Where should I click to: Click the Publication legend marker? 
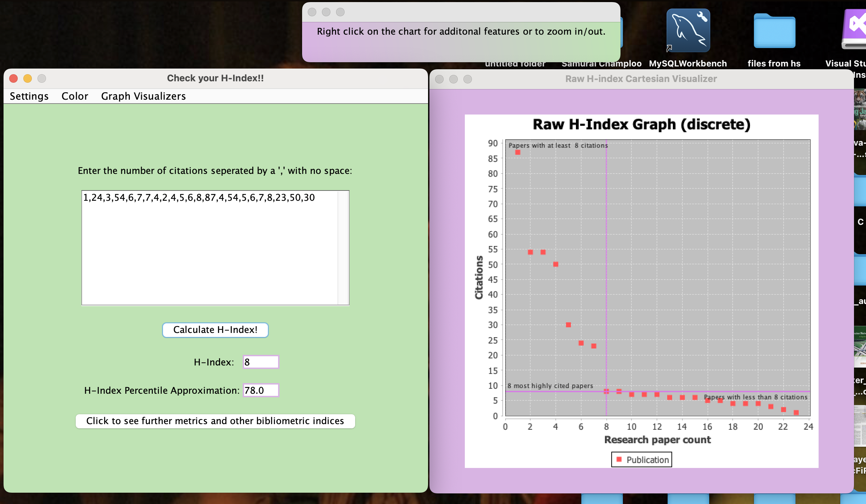coord(619,459)
